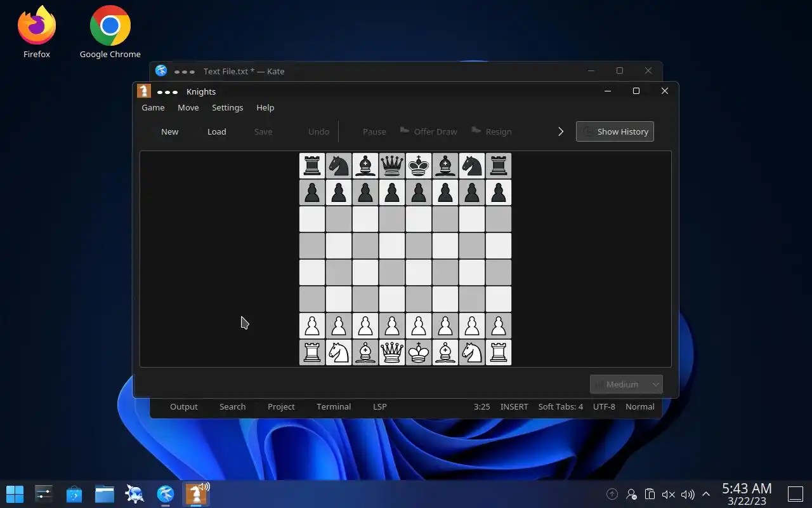Open Normal highlighting mode selector
The height and width of the screenshot is (508, 812).
pos(639,406)
